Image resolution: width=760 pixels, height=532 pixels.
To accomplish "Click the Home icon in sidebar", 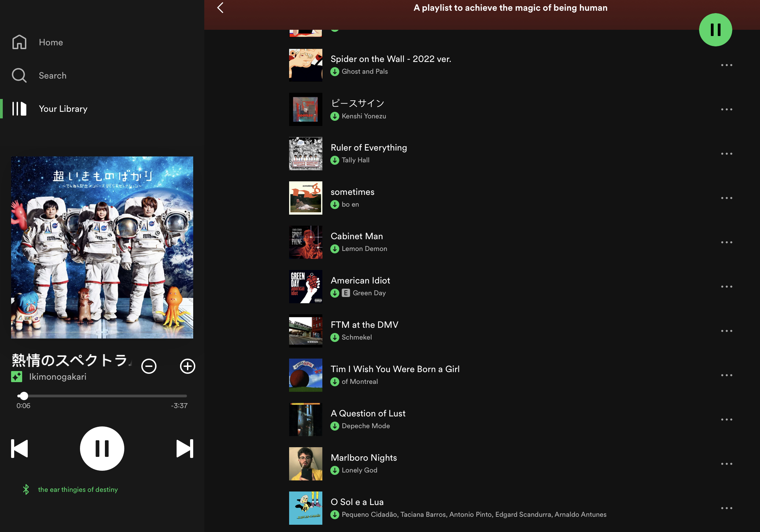I will 19,42.
